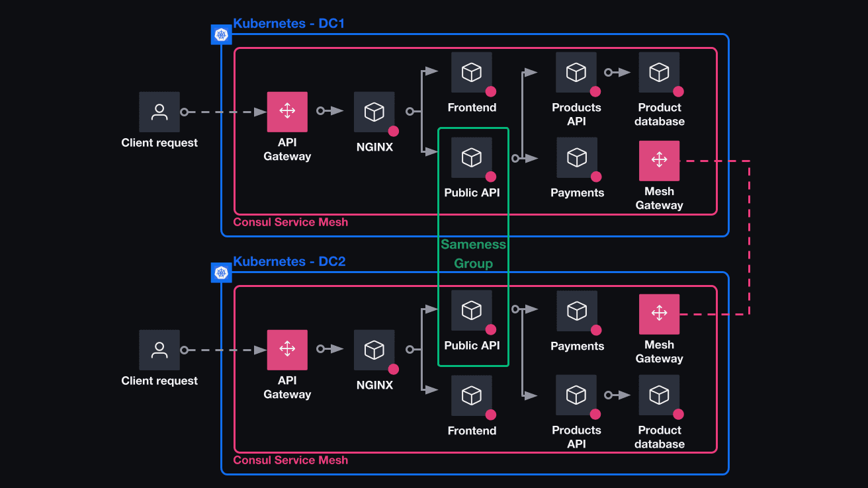868x488 pixels.
Task: Click 'Consul Service Mesh' label in DC2
Action: [x=291, y=460]
